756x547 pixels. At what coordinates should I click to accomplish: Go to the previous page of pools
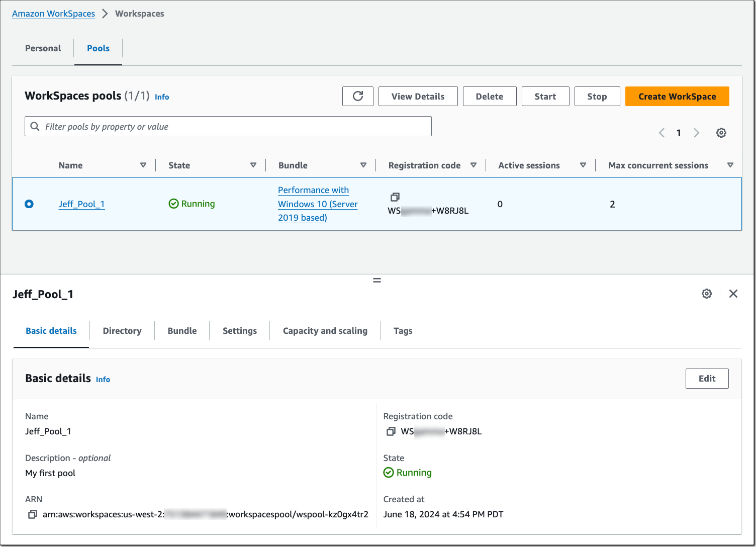[661, 132]
